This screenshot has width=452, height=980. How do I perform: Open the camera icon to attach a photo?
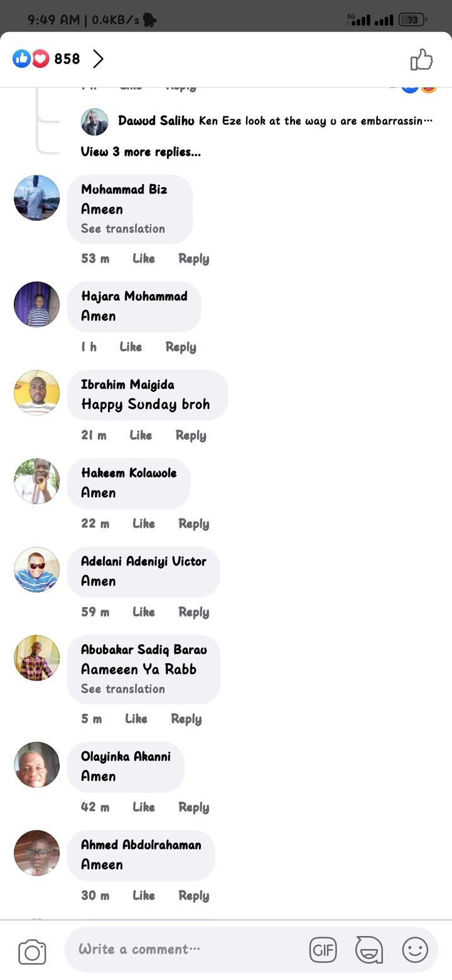[32, 951]
